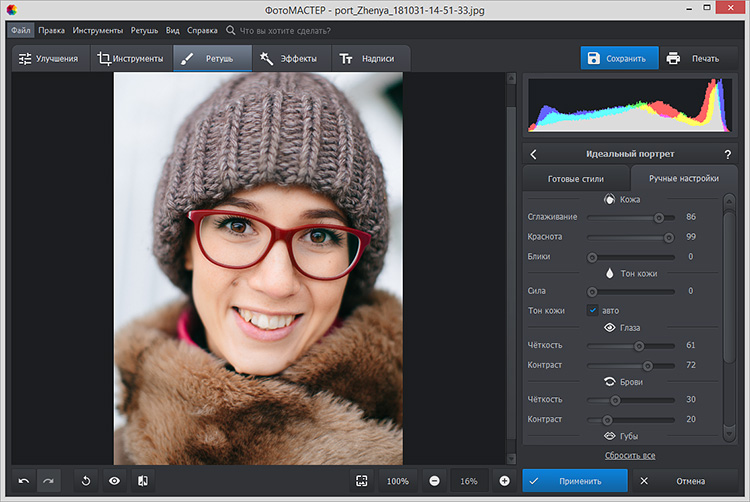Open the before/after compare view icon
The width and height of the screenshot is (750, 502).
click(143, 481)
